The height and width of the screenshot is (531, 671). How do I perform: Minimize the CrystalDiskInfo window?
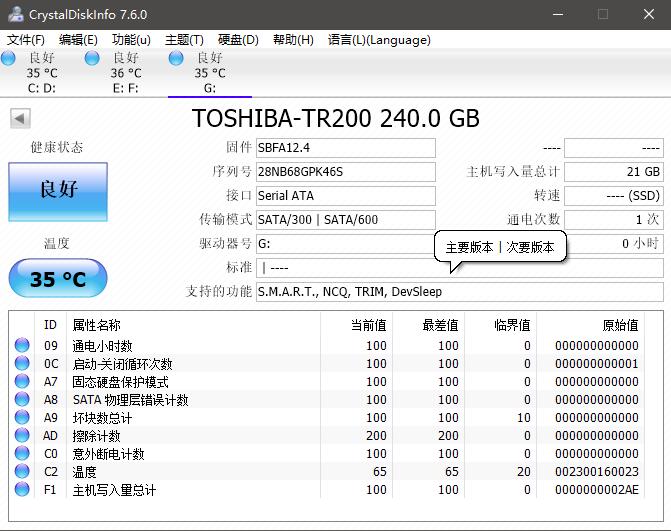(x=558, y=14)
